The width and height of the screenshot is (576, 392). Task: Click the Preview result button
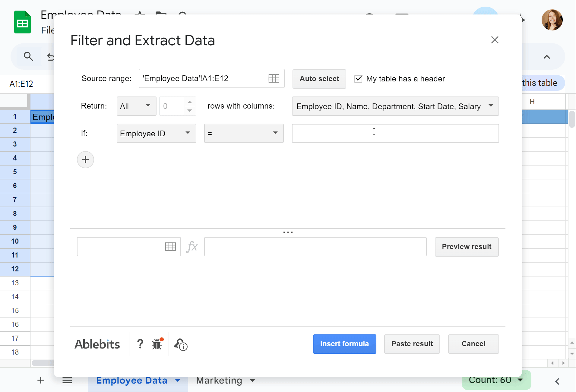467,247
